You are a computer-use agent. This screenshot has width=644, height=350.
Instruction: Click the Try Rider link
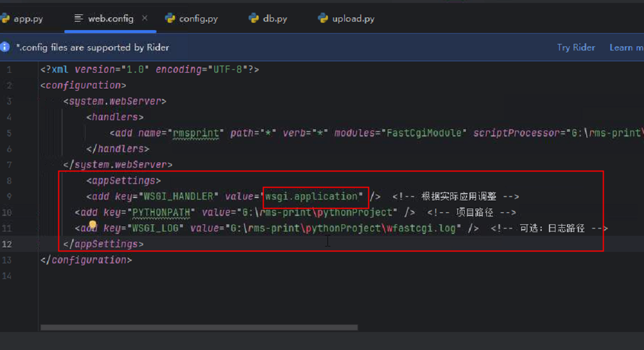[576, 47]
